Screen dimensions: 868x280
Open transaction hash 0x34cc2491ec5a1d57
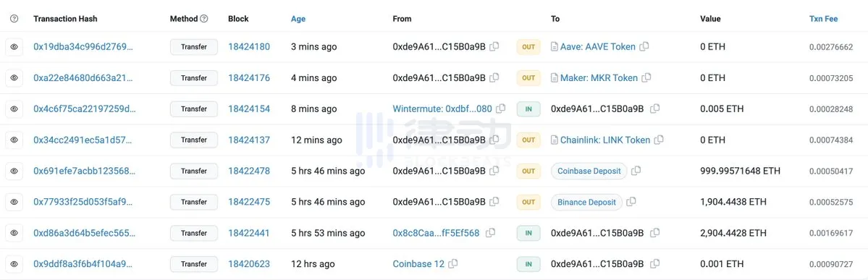[83, 140]
